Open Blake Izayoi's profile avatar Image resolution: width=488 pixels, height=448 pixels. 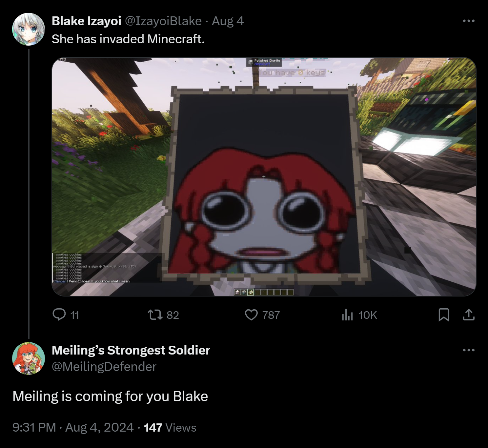(x=29, y=29)
